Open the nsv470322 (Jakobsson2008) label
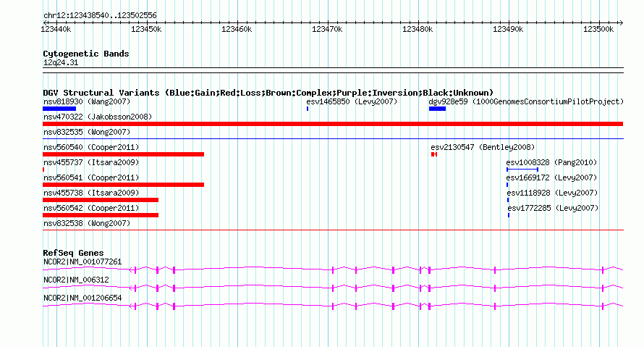644x347 pixels. 98,117
